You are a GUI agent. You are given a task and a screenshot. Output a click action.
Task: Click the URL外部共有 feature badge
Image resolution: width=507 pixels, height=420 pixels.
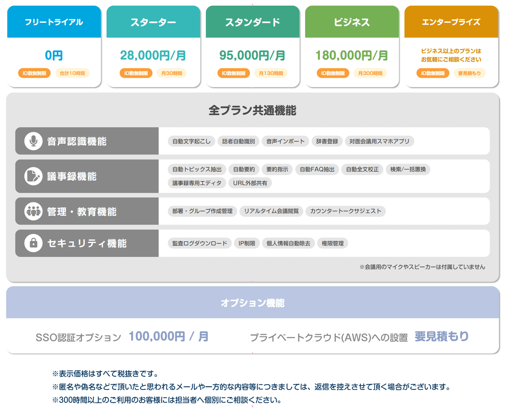[x=250, y=183]
